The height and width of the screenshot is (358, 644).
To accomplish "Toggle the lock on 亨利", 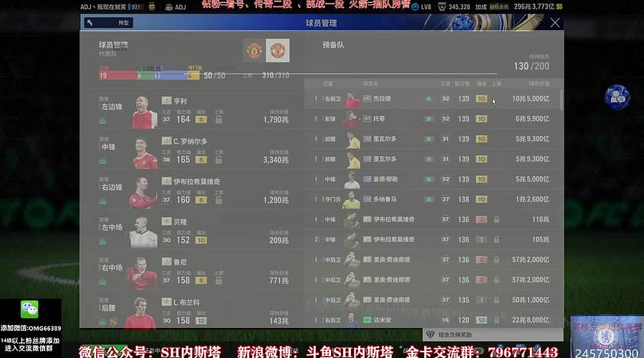I will click(218, 120).
